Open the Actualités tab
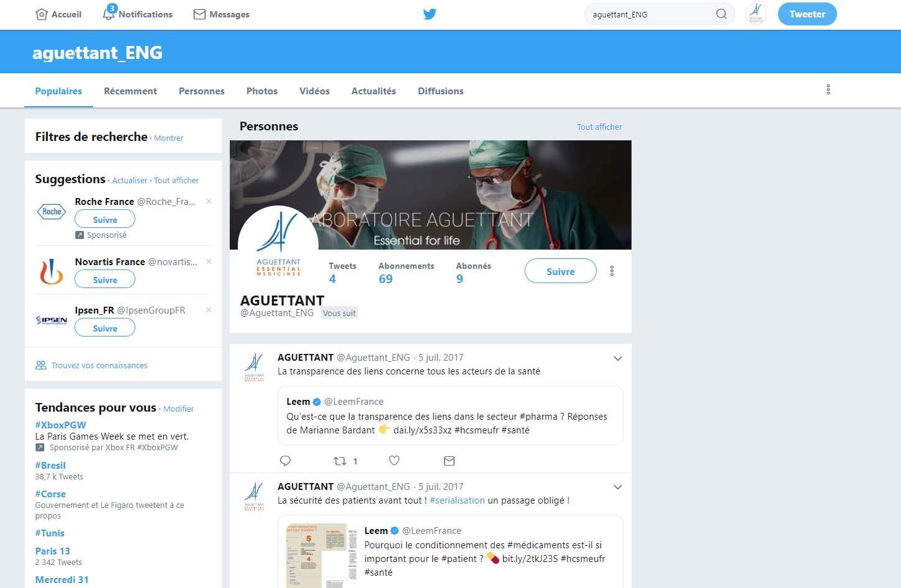Viewport: 901px width, 588px height. [374, 91]
